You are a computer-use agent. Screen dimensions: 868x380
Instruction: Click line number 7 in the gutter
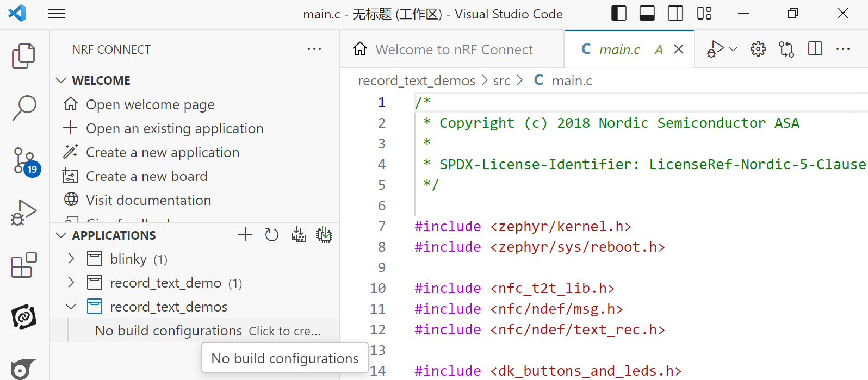(382, 226)
